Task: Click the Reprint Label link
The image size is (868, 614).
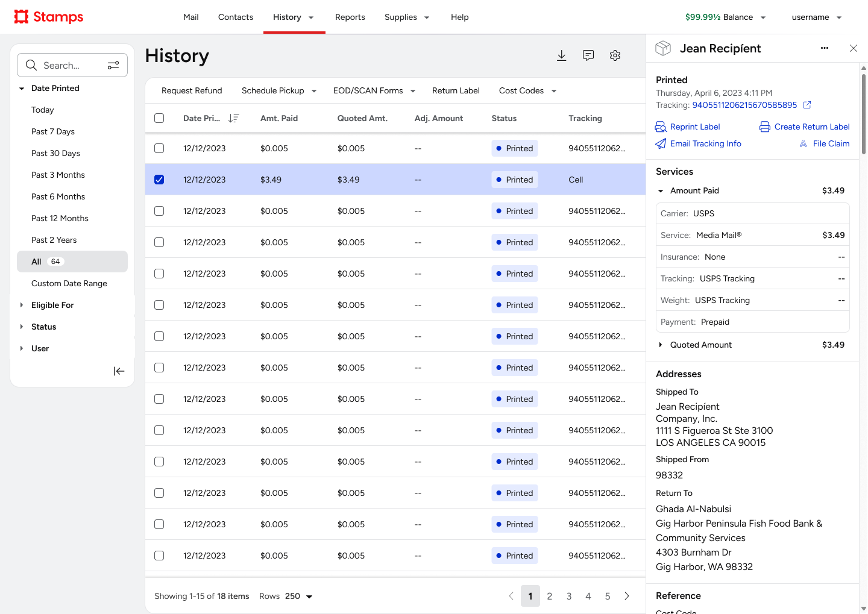Action: coord(694,127)
